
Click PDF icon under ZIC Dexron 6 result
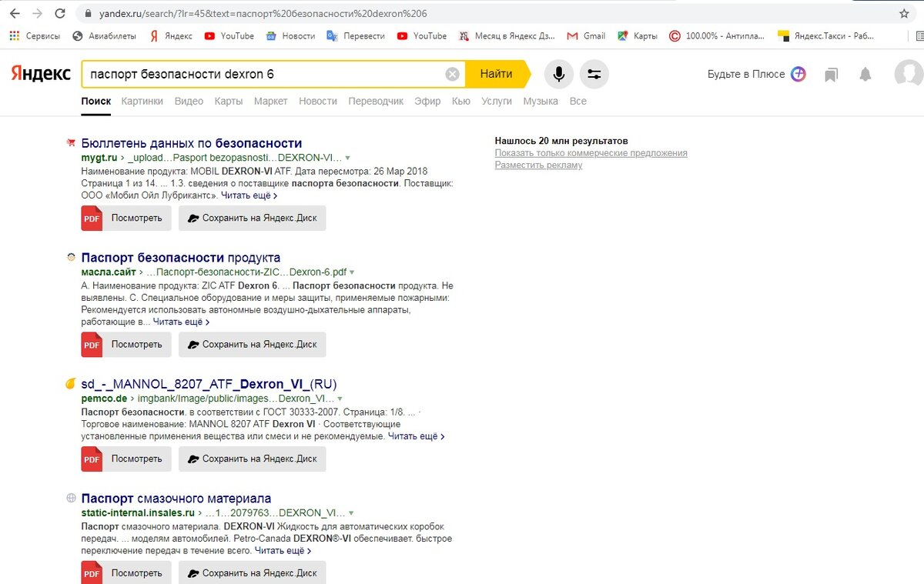(92, 344)
